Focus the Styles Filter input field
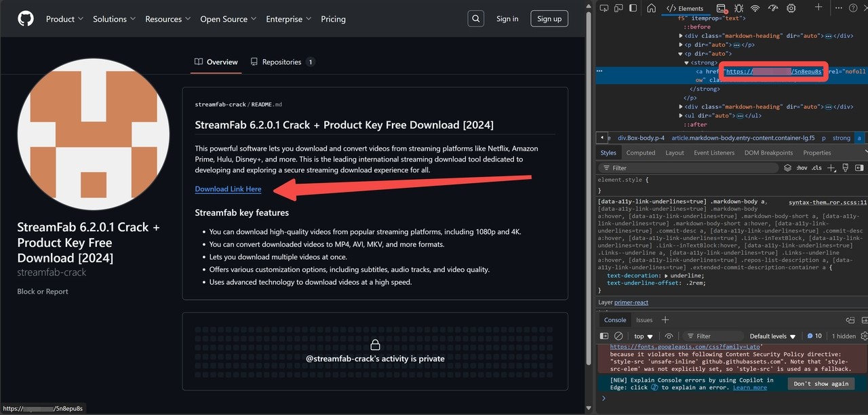 [688, 167]
